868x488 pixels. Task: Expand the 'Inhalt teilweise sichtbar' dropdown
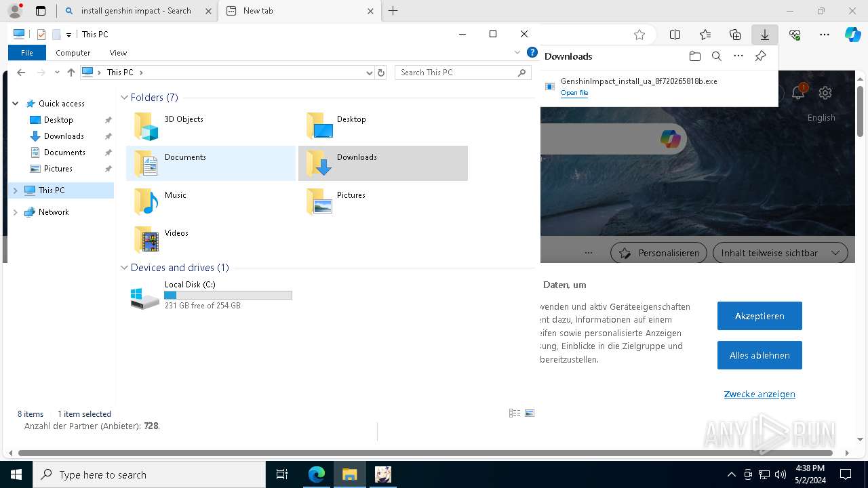pyautogui.click(x=780, y=253)
